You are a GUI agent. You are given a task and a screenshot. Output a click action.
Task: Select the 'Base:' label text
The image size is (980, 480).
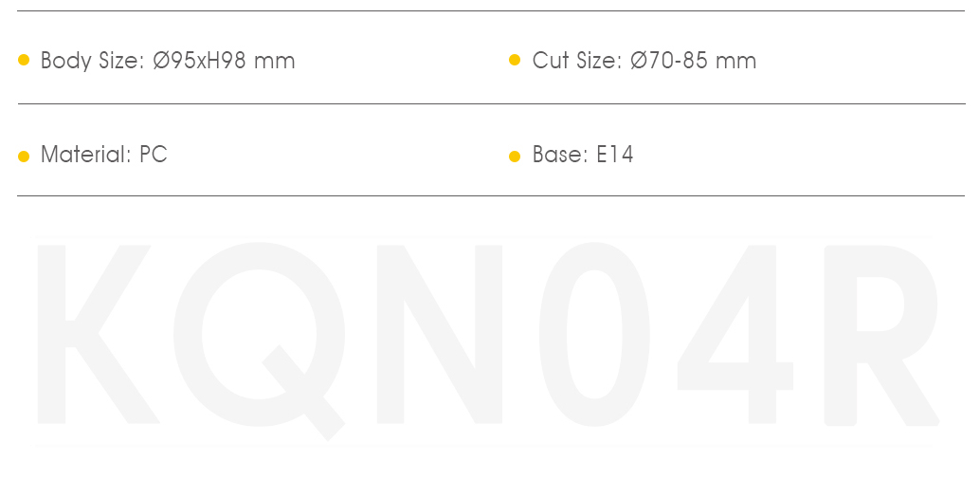pos(561,154)
